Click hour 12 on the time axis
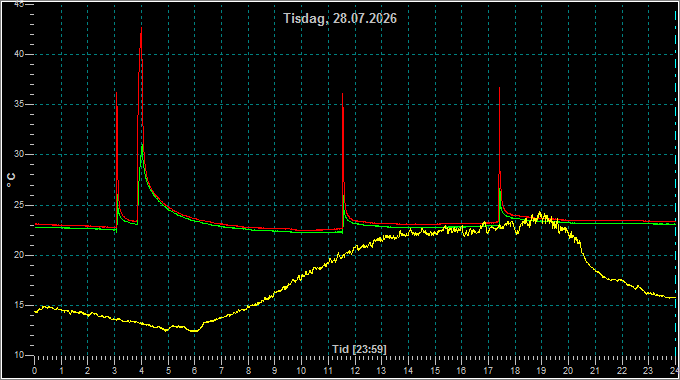 [x=355, y=371]
